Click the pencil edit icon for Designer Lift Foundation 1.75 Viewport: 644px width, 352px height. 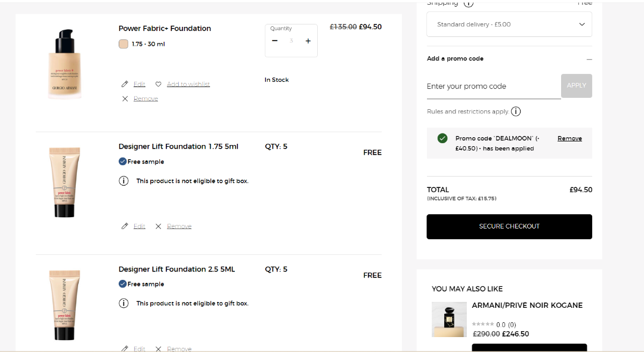click(x=125, y=226)
